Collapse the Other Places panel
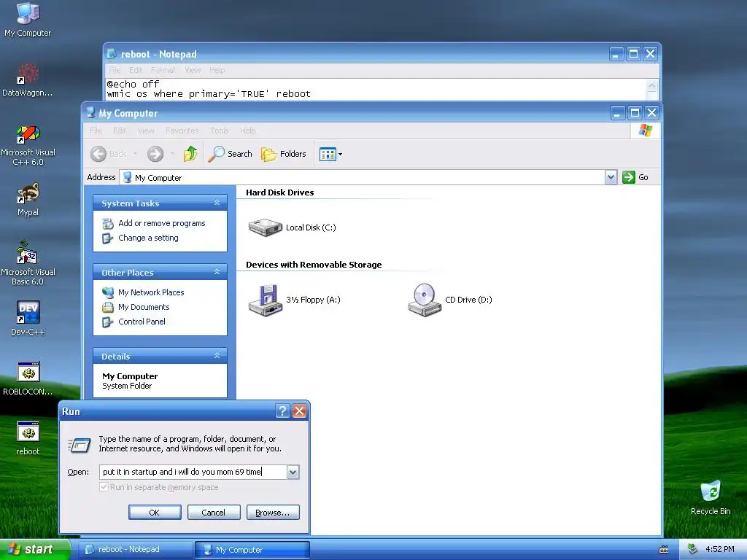 tap(217, 273)
